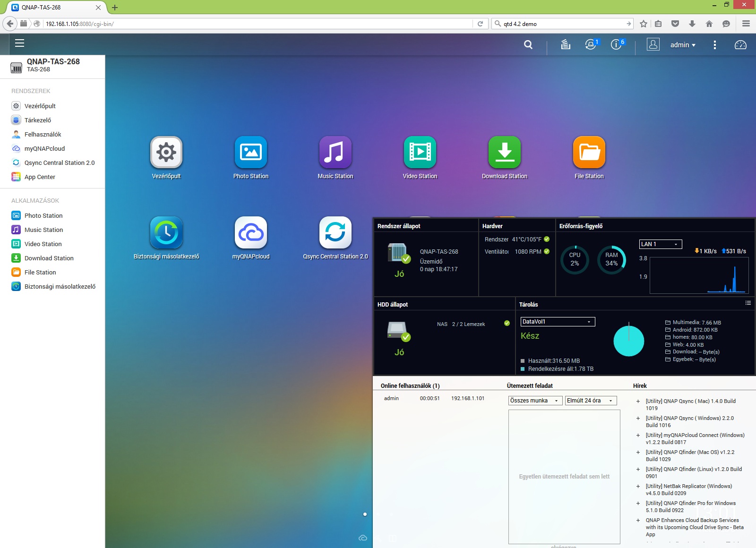Open the Elmúlt 24 óra dropdown

point(591,401)
